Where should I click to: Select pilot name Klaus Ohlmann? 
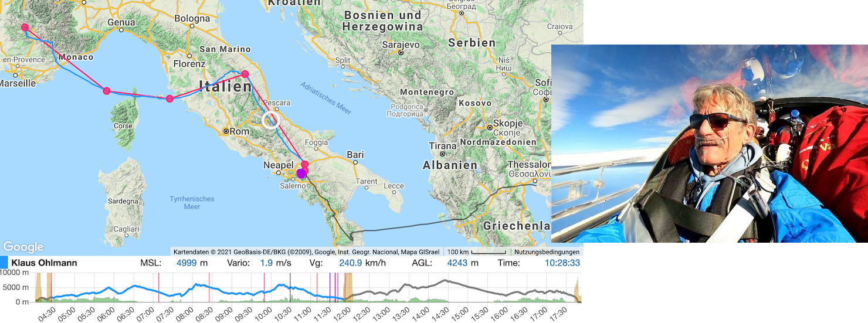[44, 263]
